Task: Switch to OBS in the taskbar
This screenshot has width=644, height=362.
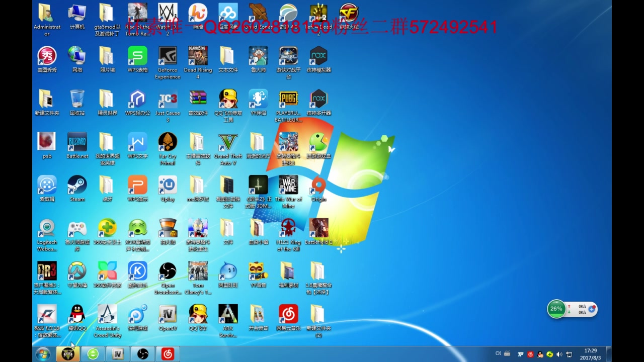Action: click(x=142, y=354)
